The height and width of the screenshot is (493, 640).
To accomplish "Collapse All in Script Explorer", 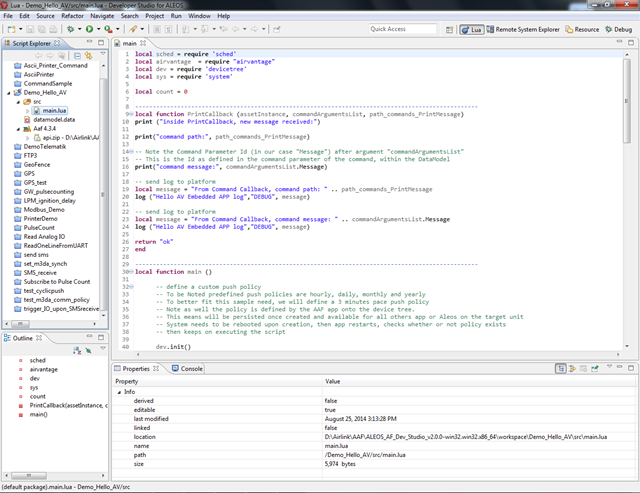I will (x=77, y=56).
